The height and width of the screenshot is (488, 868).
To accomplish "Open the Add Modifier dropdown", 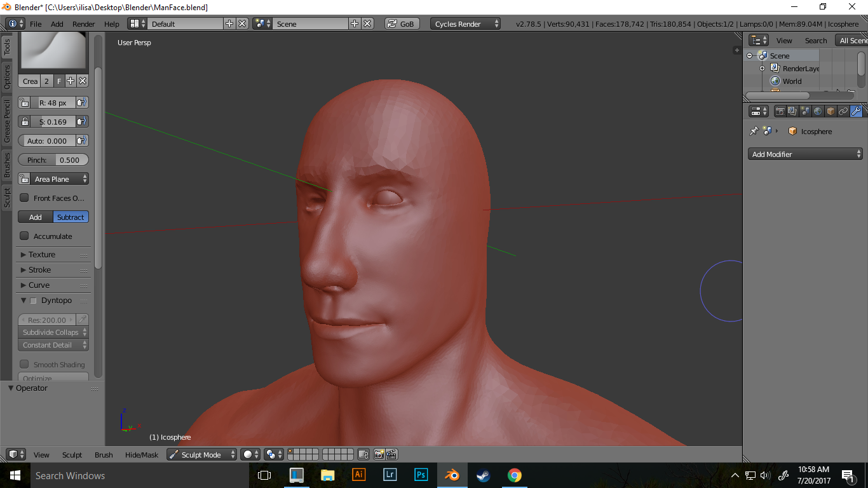I will pyautogui.click(x=805, y=154).
